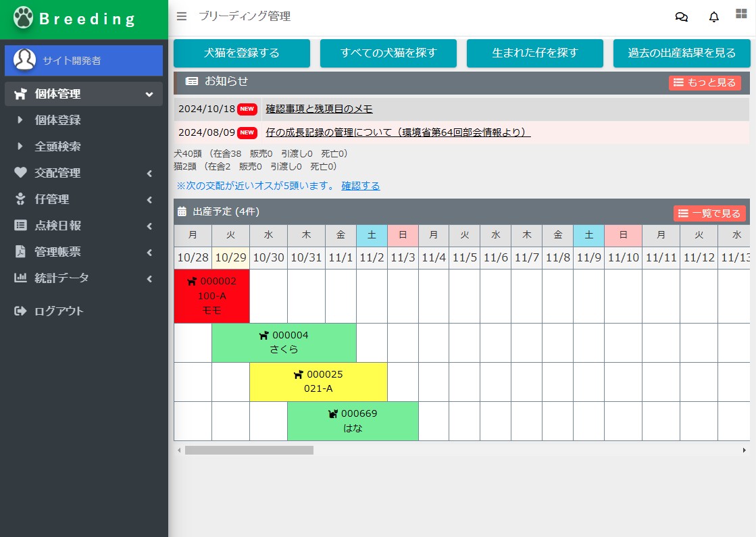Click the 確認する link
The image size is (756, 537).
pos(360,186)
